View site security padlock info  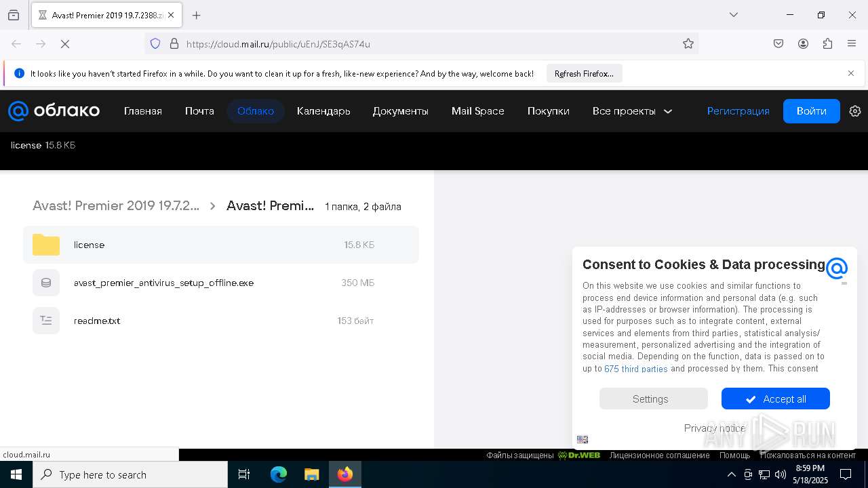tap(174, 44)
